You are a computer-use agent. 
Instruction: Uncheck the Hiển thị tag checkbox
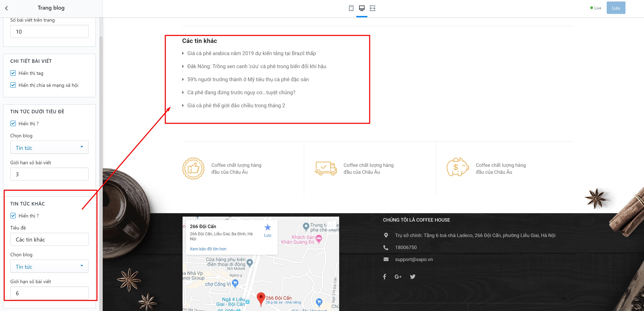(x=13, y=73)
